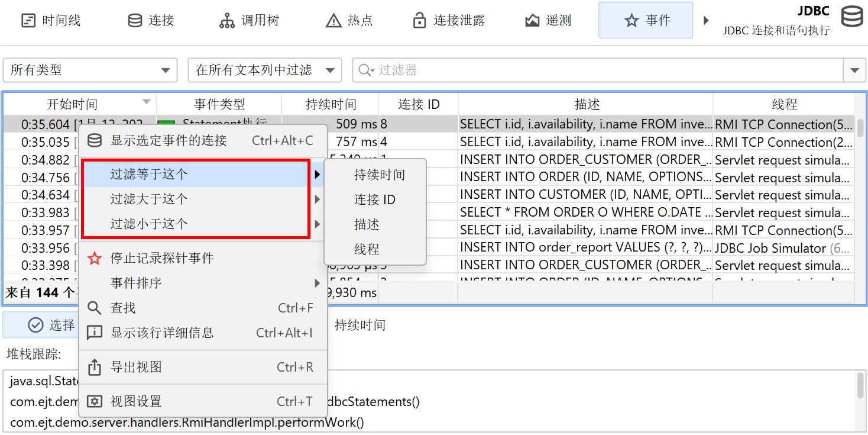Click the 连接 database icon

tap(135, 21)
